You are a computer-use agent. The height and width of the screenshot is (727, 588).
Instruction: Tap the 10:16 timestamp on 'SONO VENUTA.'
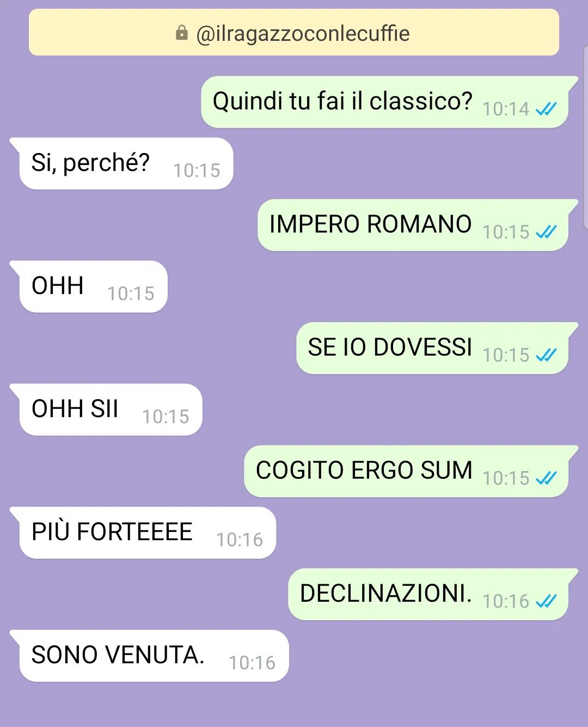pyautogui.click(x=252, y=663)
